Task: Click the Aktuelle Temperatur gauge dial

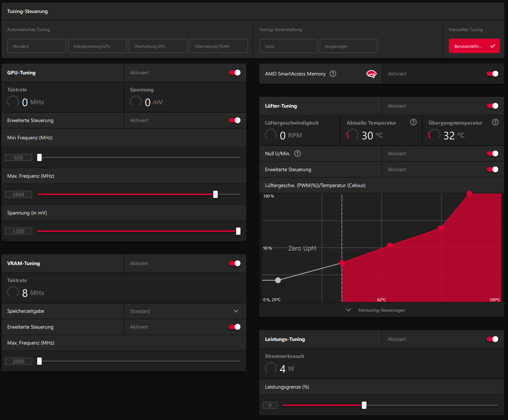Action: [x=353, y=135]
